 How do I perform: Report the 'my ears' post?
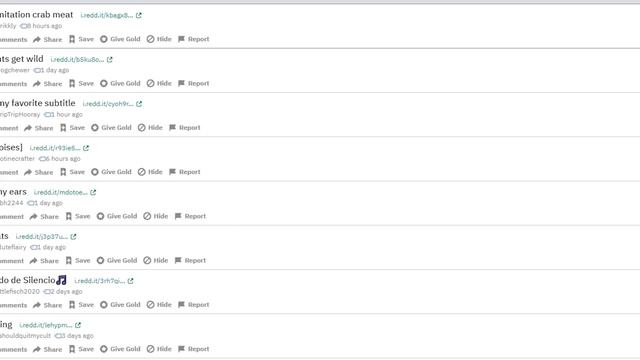(x=190, y=216)
